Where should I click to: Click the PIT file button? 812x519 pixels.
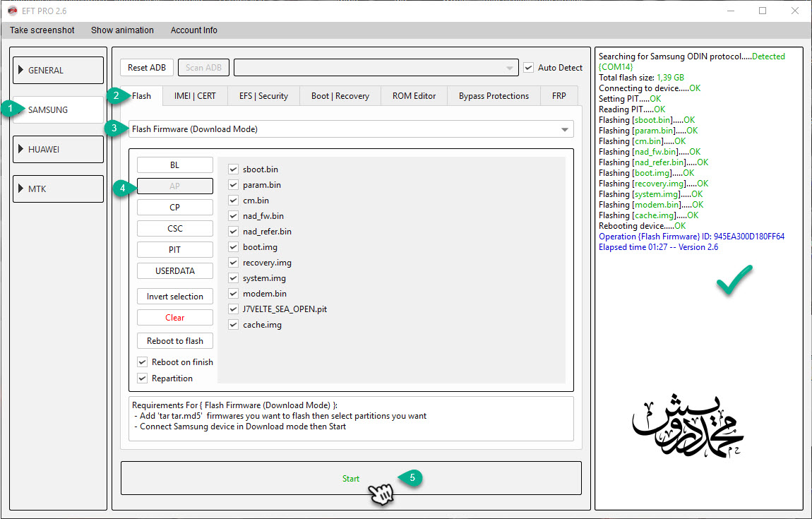click(174, 250)
